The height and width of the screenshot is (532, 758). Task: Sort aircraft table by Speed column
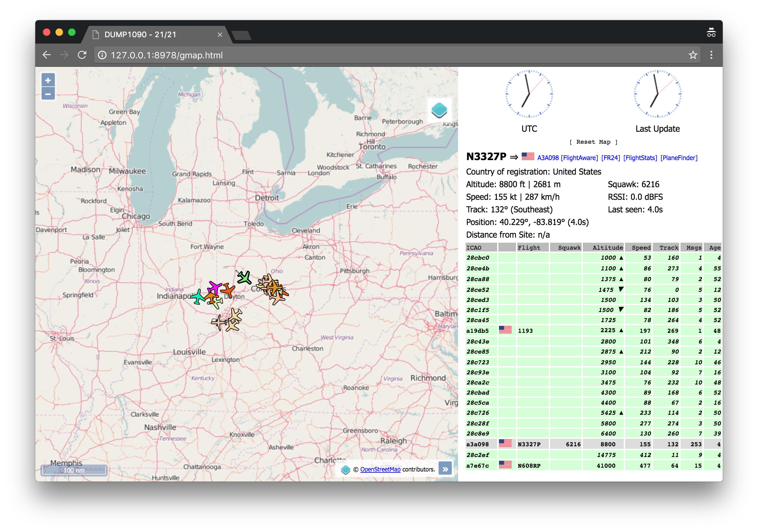641,247
